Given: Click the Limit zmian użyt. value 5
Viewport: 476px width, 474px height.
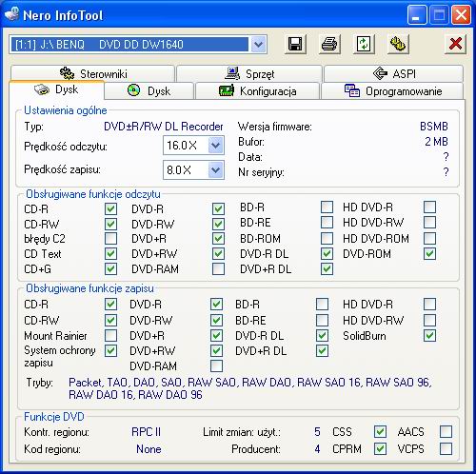Looking at the screenshot, I should pos(317,432).
